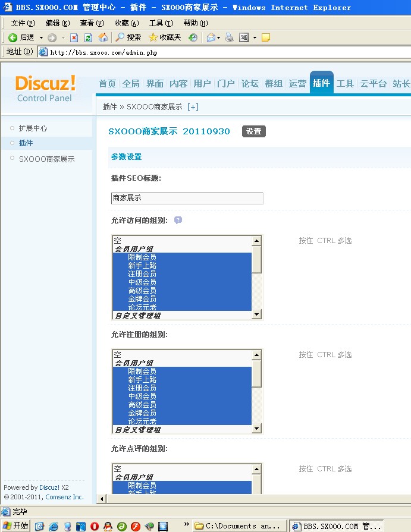Select 限制会员 in 允许访问的组别 list
The width and height of the screenshot is (411, 532).
182,257
